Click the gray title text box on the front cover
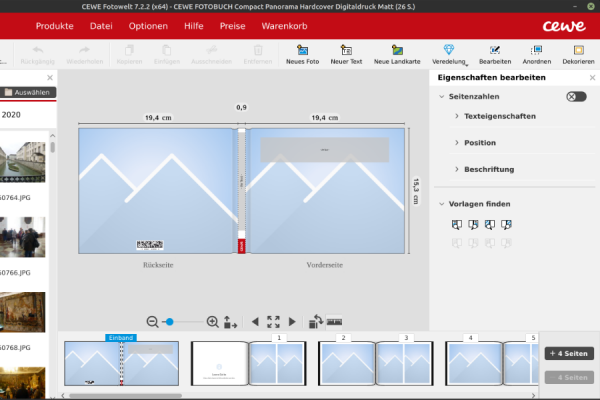The height and width of the screenshot is (400, 600). pyautogui.click(x=324, y=150)
